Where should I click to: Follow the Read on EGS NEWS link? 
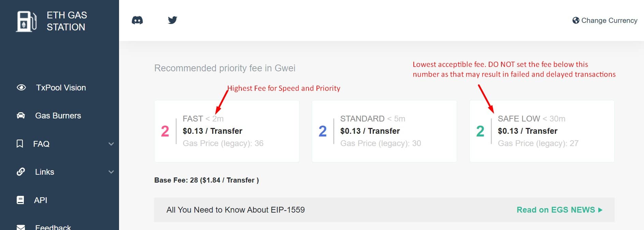tap(559, 210)
